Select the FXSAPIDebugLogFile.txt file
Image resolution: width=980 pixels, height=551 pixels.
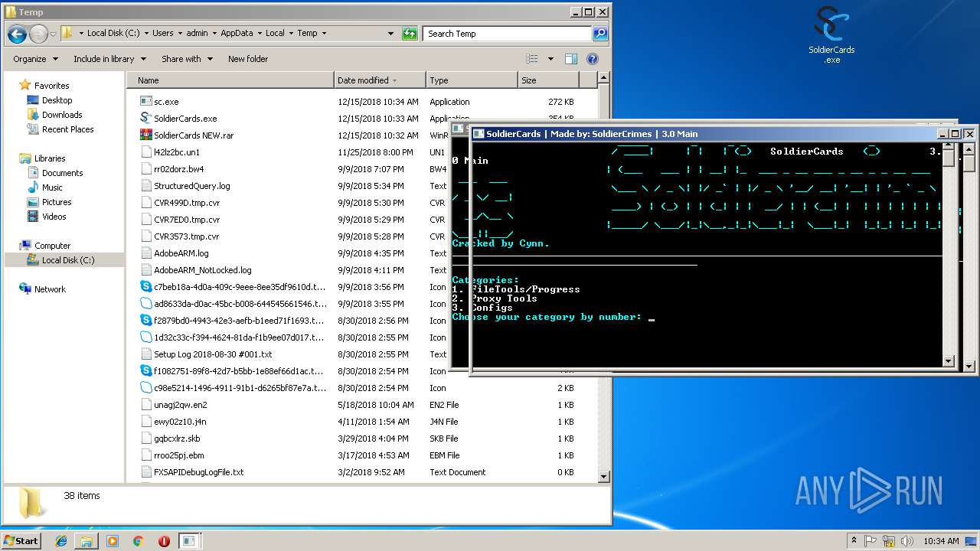198,472
